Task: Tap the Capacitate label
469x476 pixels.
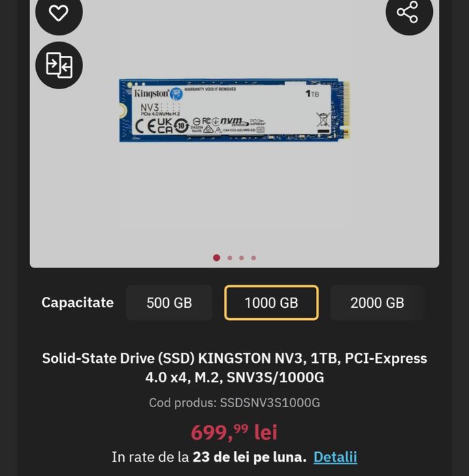Action: pos(78,302)
